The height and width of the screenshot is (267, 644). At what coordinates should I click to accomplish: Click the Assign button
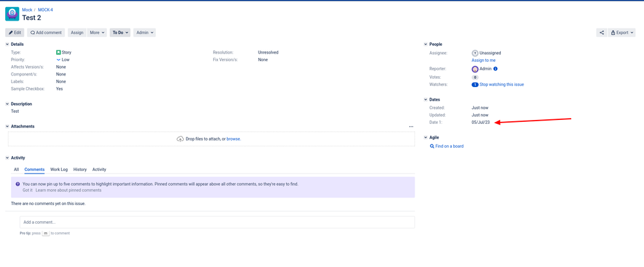[x=77, y=32]
